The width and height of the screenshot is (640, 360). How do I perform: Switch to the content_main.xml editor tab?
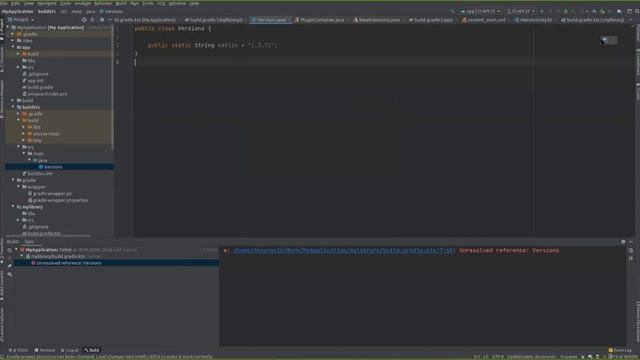pos(484,20)
